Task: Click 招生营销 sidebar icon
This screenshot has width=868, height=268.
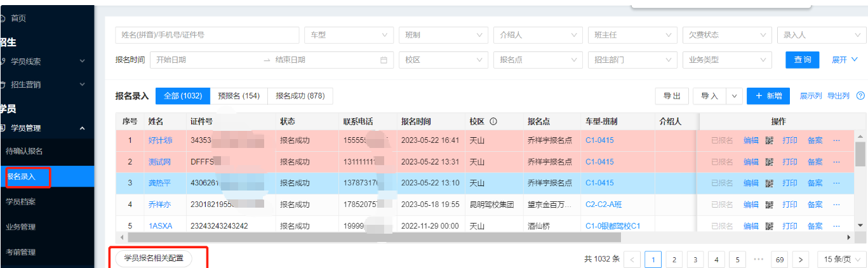Action: tap(3, 84)
